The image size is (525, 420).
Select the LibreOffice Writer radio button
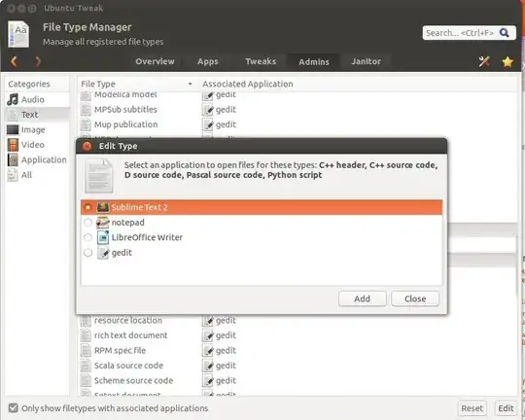(x=87, y=237)
